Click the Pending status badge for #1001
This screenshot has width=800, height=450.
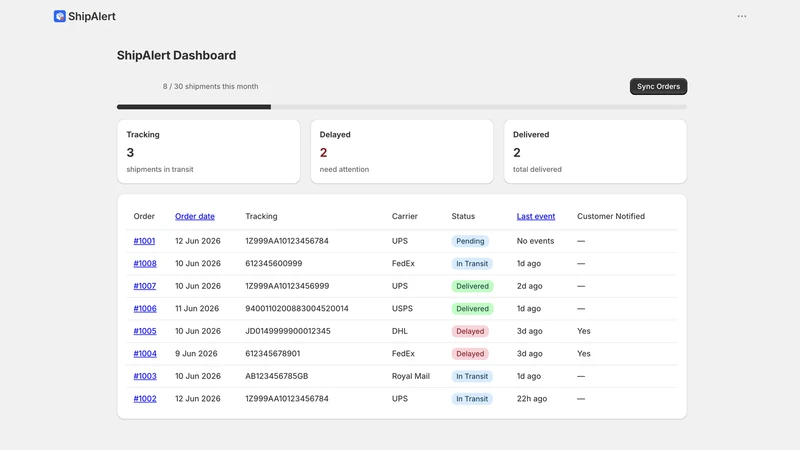point(470,241)
